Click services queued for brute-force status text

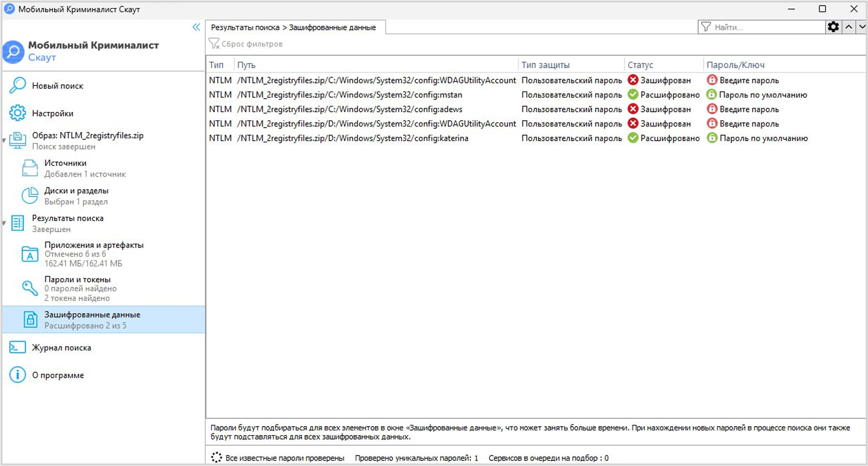pos(548,458)
